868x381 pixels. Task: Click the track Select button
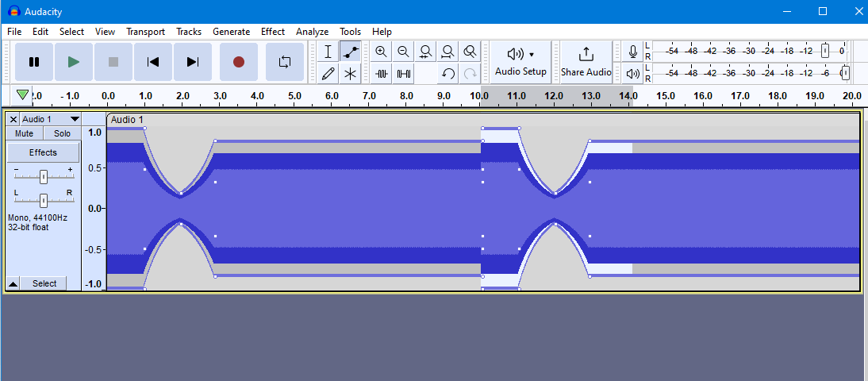pyautogui.click(x=44, y=283)
